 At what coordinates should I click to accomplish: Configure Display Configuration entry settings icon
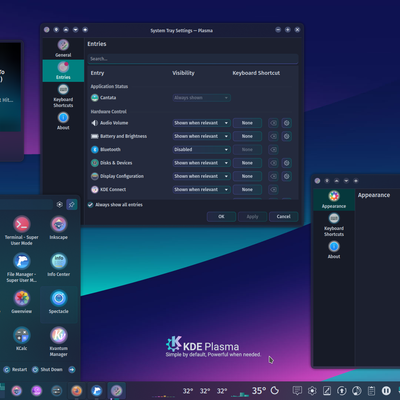pyautogui.click(x=287, y=176)
